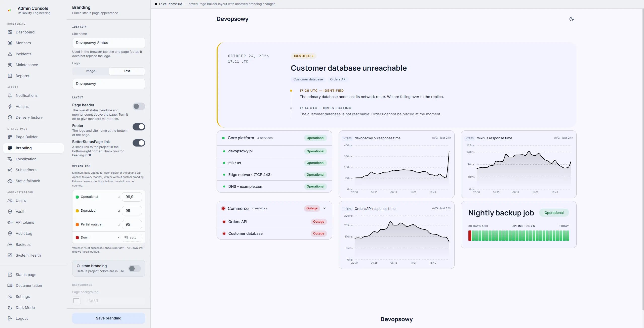Edit the Operational threshold value 99,9
Screen dimensions: 644x328
click(132, 197)
